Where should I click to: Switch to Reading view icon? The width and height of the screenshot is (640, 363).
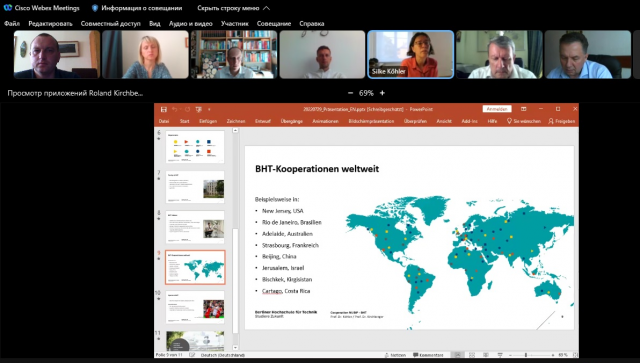486,355
